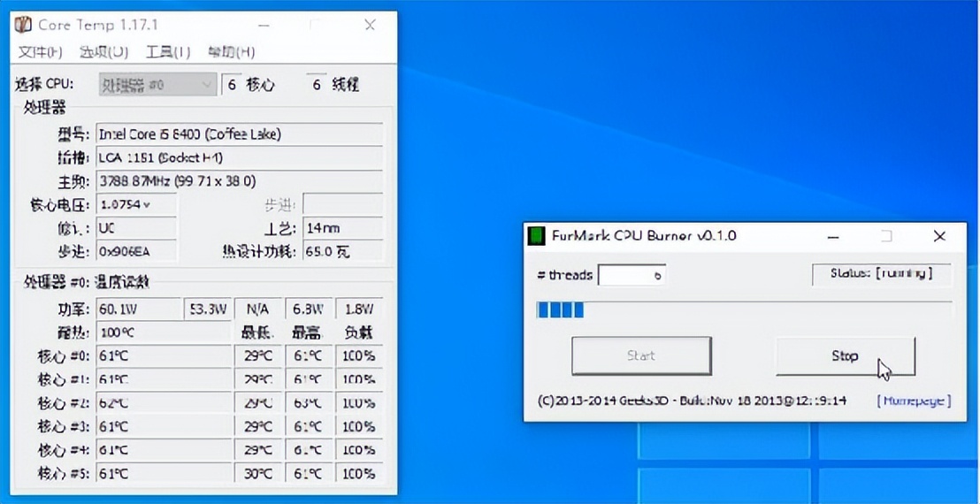Select the 100°C Tj. Max value
Image resolution: width=980 pixels, height=504 pixels.
tap(164, 332)
